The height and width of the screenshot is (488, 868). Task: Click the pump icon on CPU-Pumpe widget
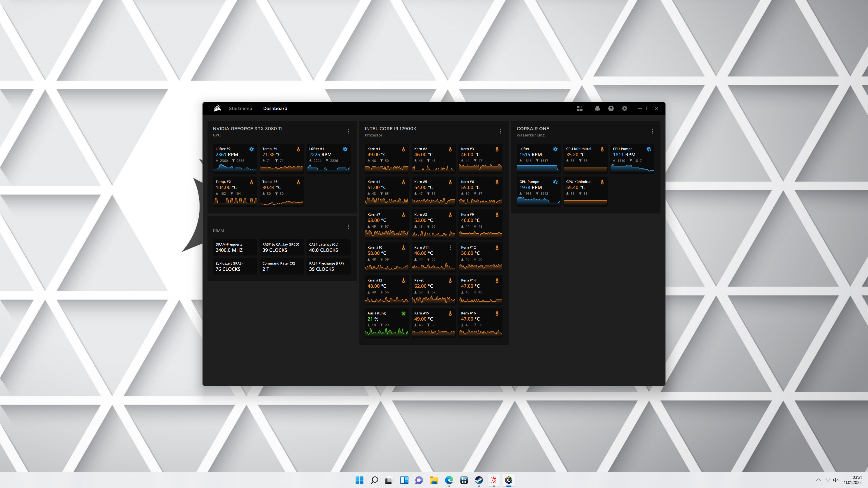649,149
